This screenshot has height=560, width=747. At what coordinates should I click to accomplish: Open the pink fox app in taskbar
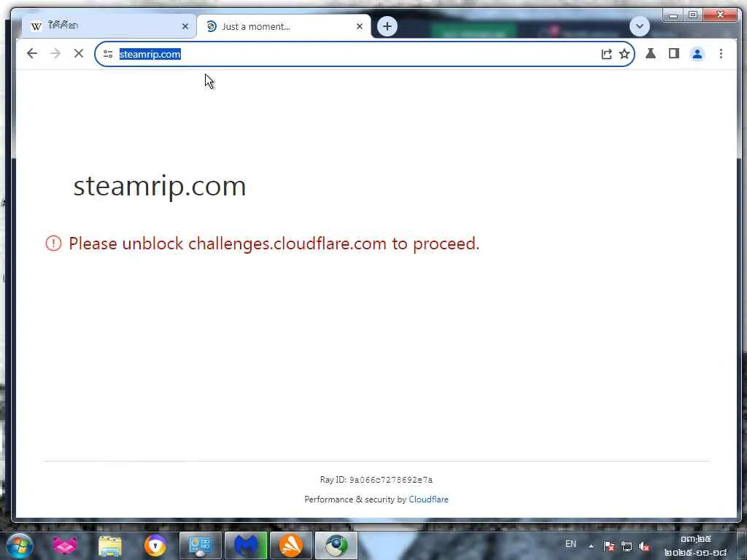coord(64,545)
